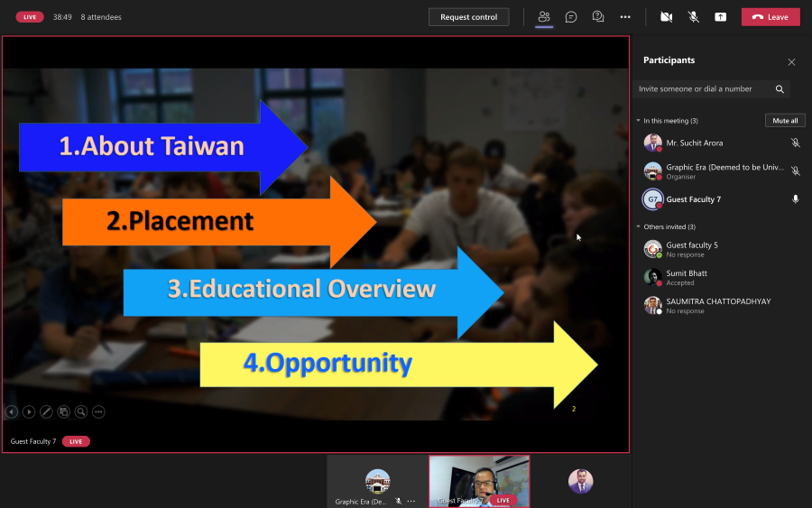Click LIVE badge beside Guest Faculty 7 label
The width and height of the screenshot is (812, 508).
pos(76,442)
